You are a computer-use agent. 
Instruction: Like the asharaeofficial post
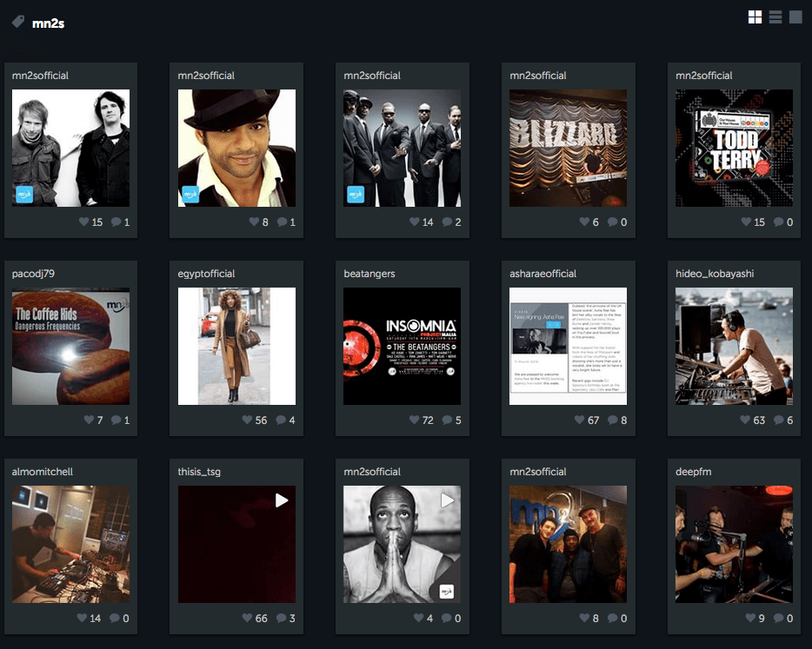click(580, 421)
